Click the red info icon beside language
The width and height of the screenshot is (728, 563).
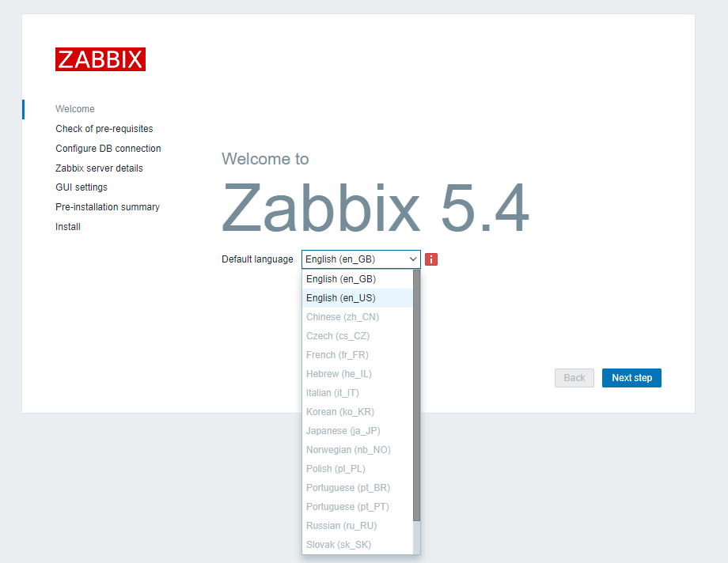click(431, 259)
